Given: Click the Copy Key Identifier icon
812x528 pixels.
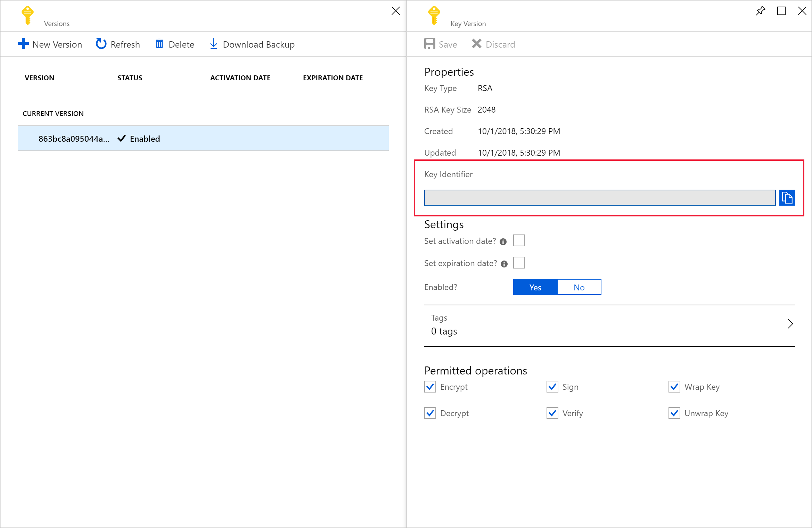Looking at the screenshot, I should coord(787,198).
